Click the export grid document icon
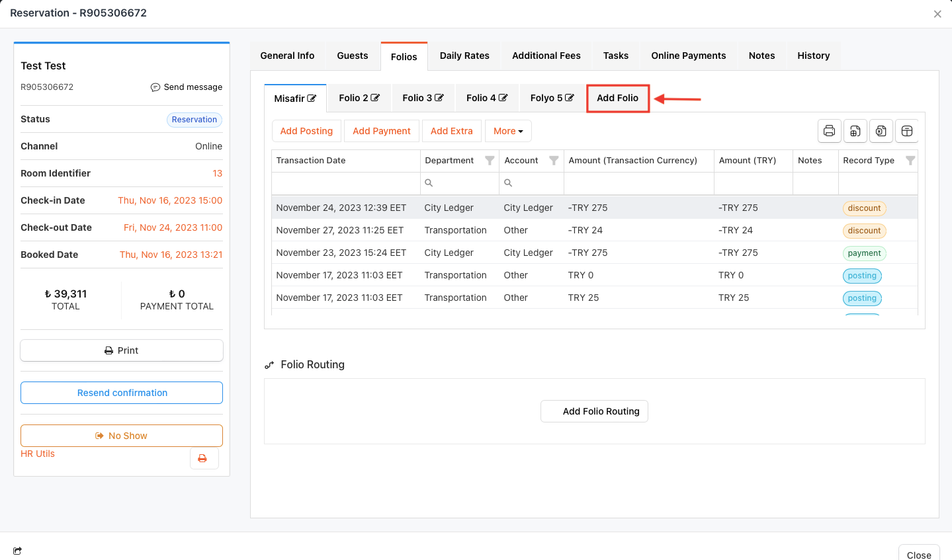This screenshot has width=952, height=560. (855, 131)
